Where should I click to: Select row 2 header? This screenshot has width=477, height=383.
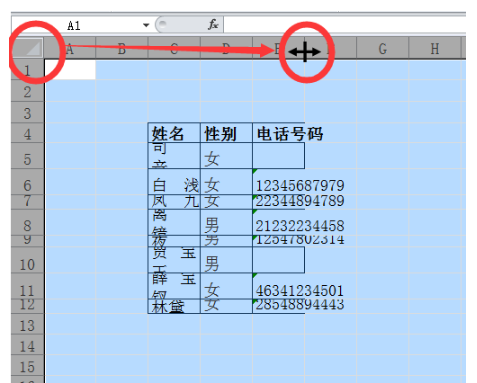[x=28, y=91]
